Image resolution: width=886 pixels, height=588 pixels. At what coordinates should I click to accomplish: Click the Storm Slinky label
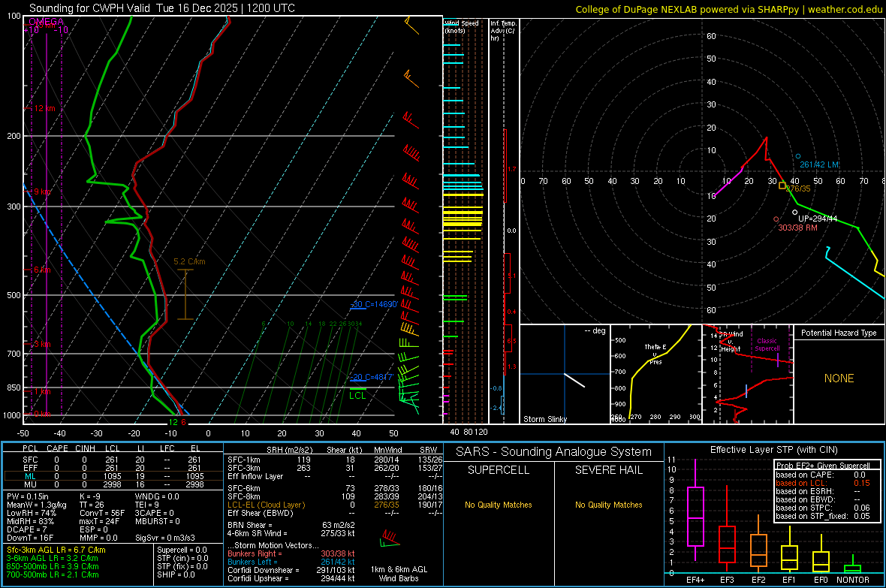pyautogui.click(x=544, y=419)
